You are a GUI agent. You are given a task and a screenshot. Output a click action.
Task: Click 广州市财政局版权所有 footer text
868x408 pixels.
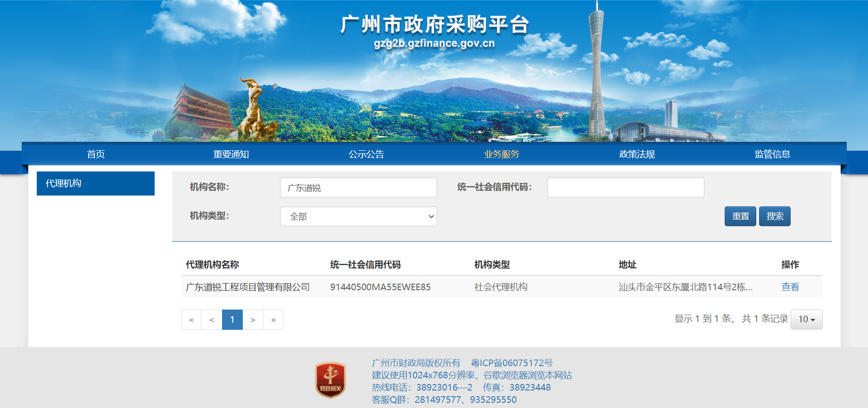[416, 363]
